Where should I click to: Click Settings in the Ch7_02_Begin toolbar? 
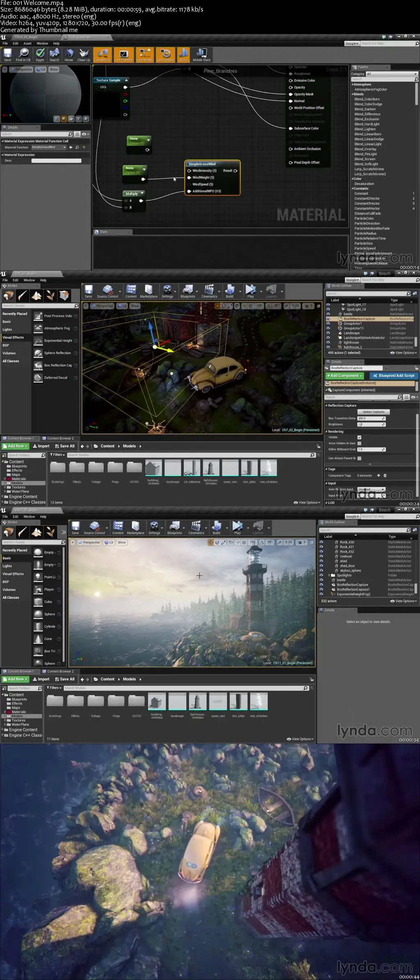167,291
